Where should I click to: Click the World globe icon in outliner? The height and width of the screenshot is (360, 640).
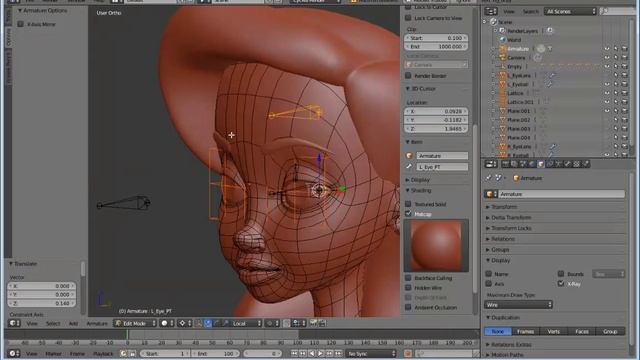click(x=502, y=40)
